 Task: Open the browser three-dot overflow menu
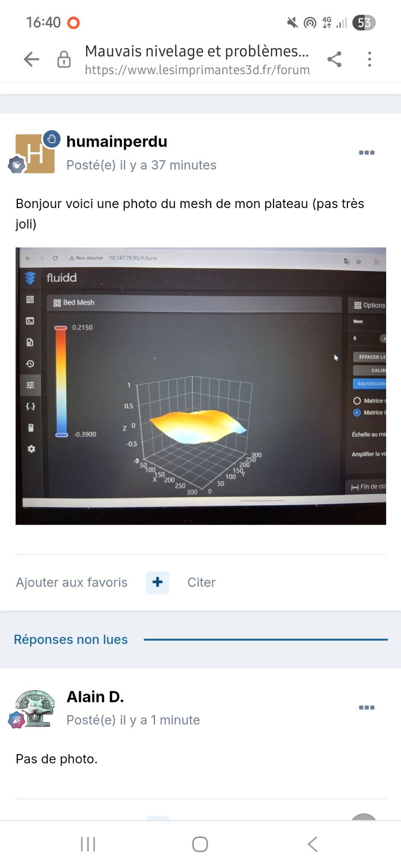[370, 59]
